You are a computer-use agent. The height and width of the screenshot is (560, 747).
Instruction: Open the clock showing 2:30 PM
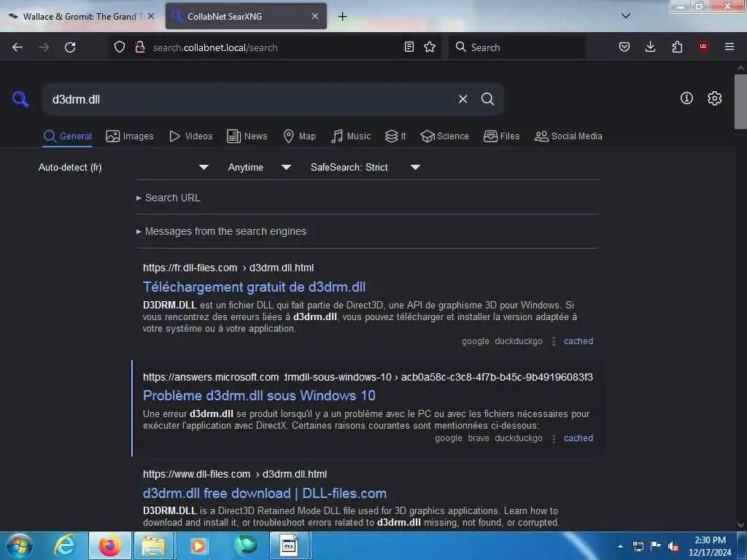710,546
